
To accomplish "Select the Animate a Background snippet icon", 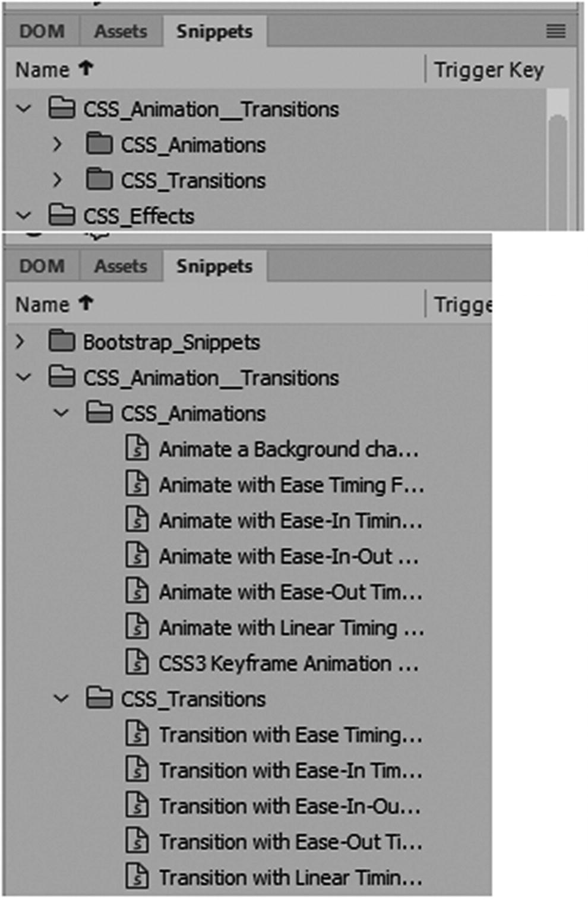I will coord(137,450).
